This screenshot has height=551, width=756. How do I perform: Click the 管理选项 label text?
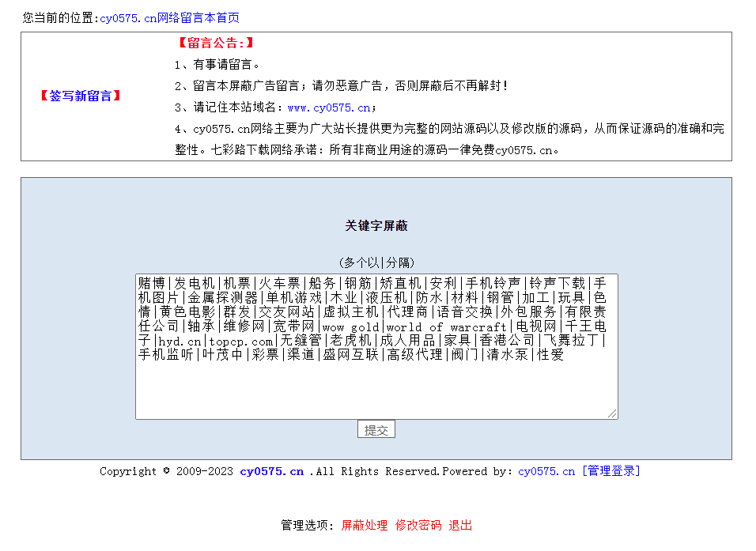(x=307, y=526)
